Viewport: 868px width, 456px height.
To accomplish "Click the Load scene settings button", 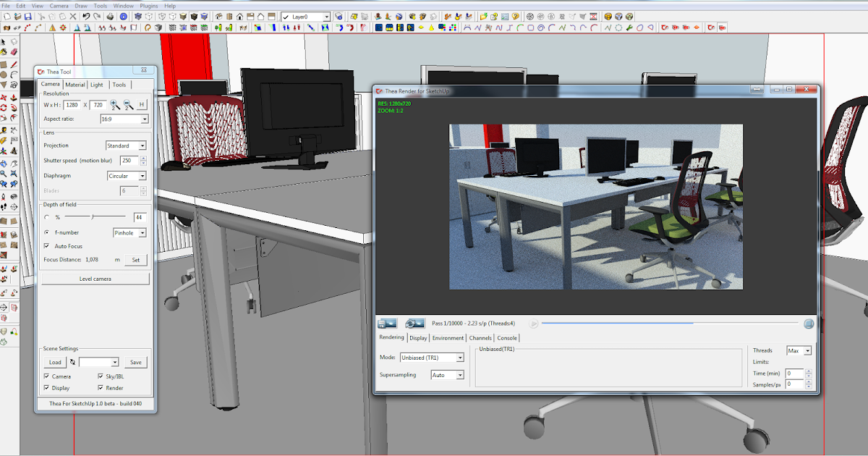I will tap(55, 362).
